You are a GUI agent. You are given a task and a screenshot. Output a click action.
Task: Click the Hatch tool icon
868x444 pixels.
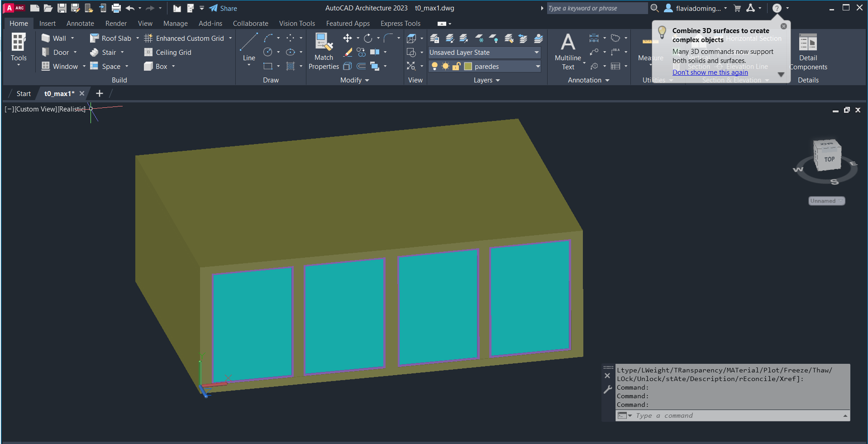tap(291, 67)
